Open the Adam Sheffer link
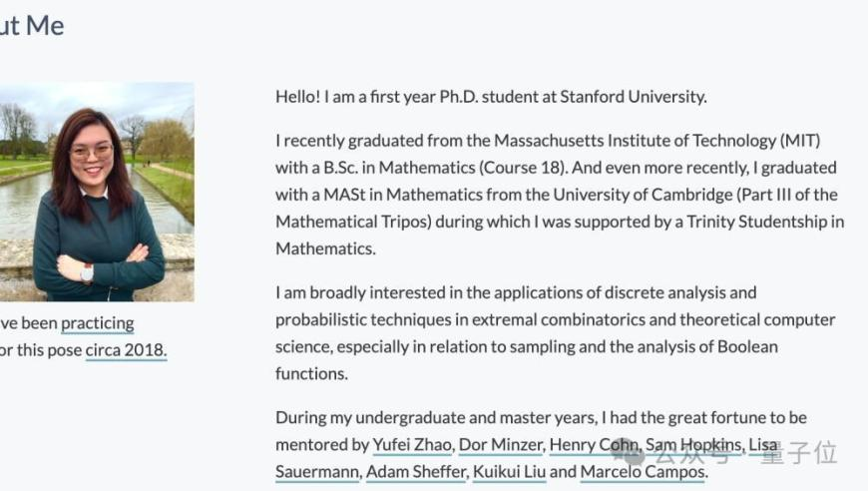The width and height of the screenshot is (868, 491). tap(416, 472)
